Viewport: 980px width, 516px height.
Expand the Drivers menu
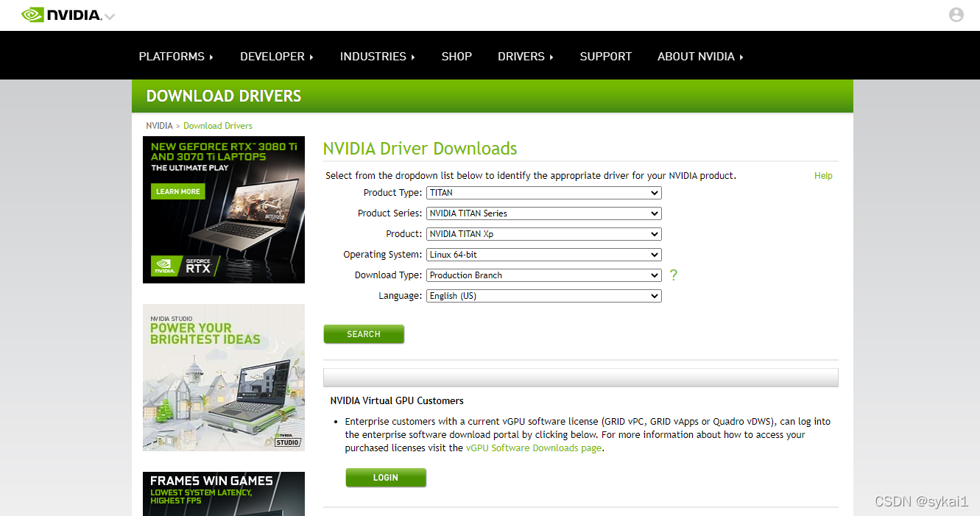526,57
